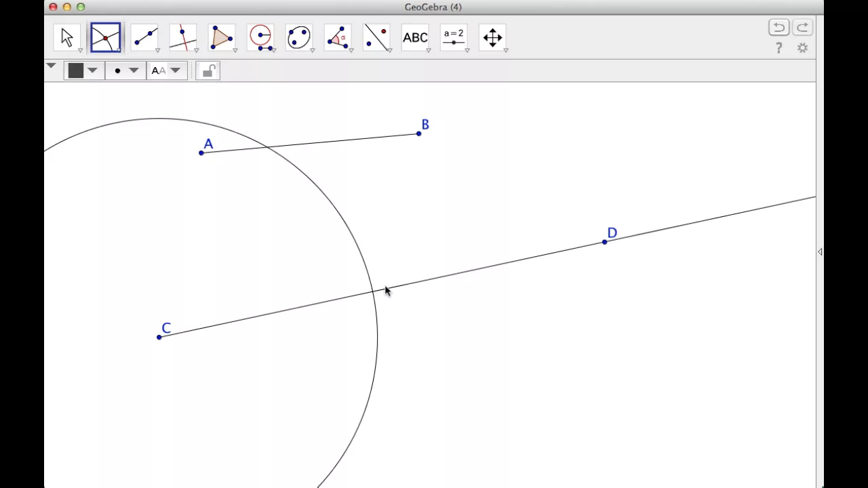Activate the Polygon tool
Image resolution: width=868 pixels, height=488 pixels.
click(222, 37)
